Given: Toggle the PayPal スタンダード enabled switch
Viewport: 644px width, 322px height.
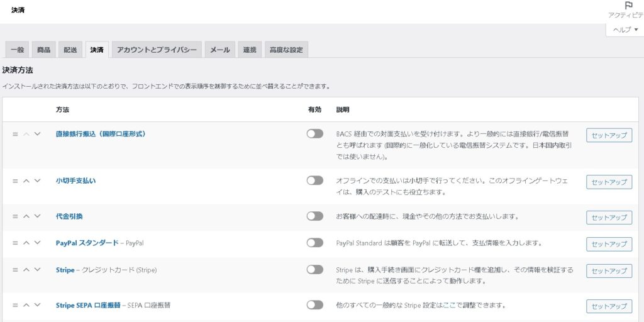Looking at the screenshot, I should tap(314, 243).
